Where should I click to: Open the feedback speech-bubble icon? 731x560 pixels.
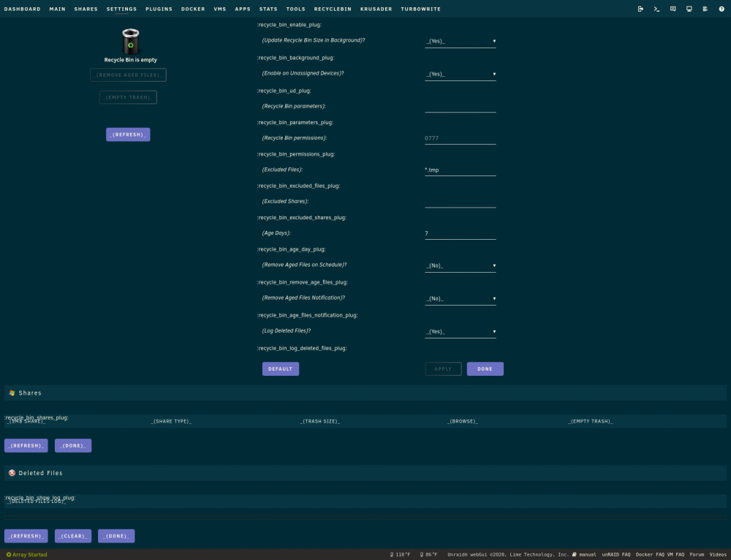click(673, 9)
